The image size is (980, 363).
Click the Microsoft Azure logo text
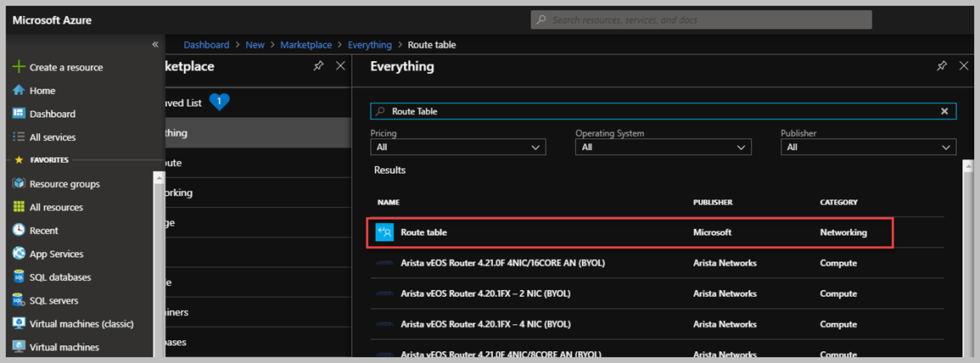(52, 20)
